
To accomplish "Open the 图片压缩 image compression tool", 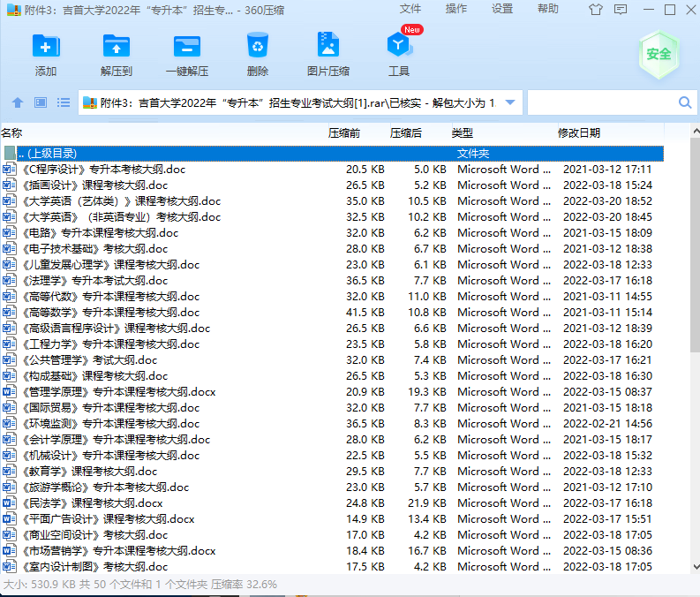I will click(328, 54).
